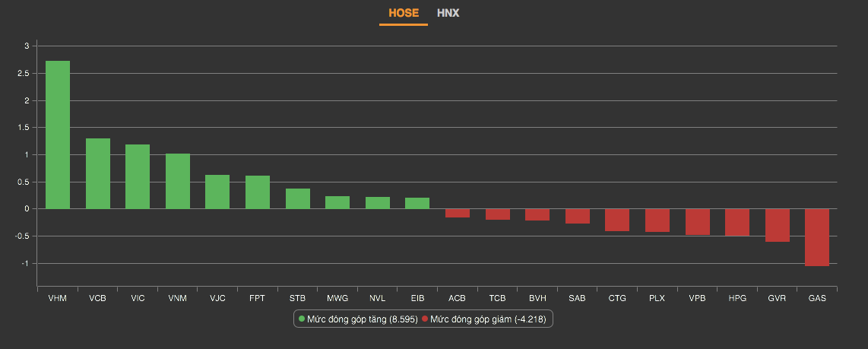Viewport: 868px width, 349px height.
Task: Click the VJC bar
Action: coord(217,192)
